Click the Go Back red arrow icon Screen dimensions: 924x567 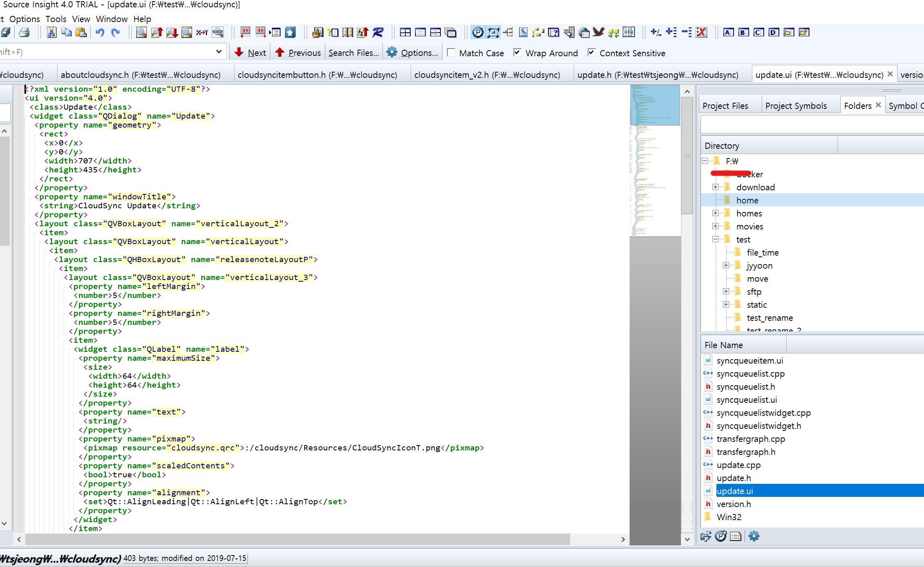click(245, 33)
